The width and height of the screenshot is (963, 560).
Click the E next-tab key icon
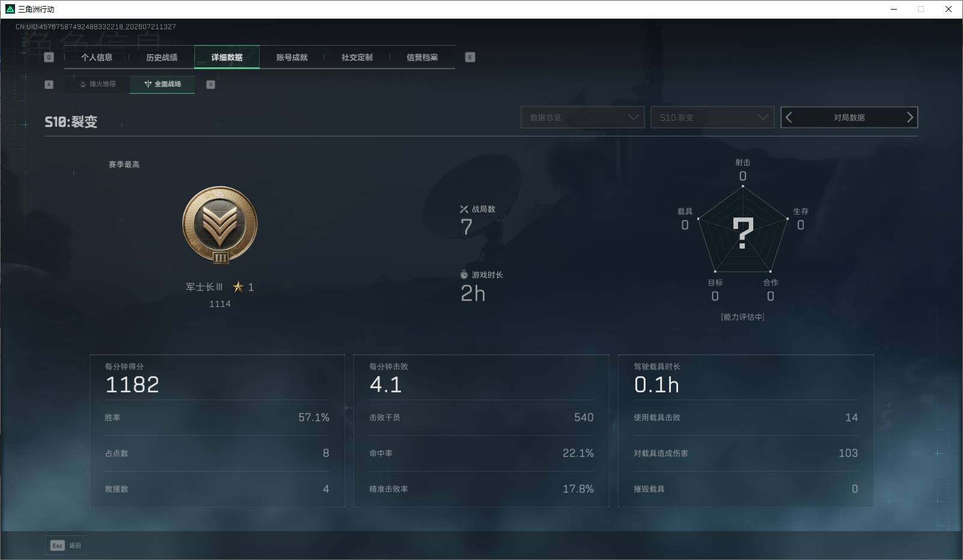click(470, 57)
